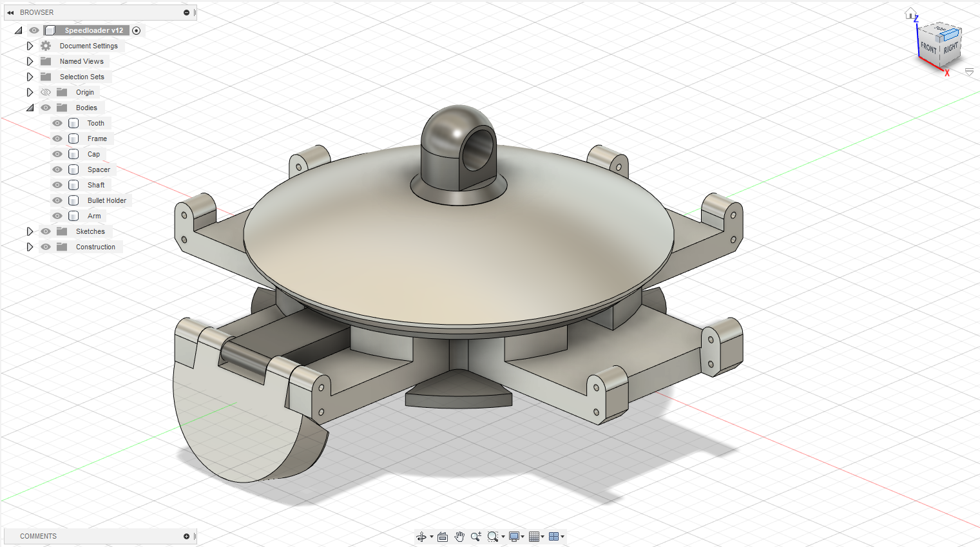Click the Zoom Window magnifier icon

[493, 537]
